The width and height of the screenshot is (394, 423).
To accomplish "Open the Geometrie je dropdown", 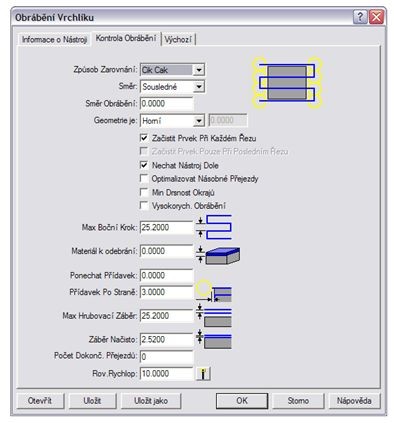I will [x=199, y=121].
